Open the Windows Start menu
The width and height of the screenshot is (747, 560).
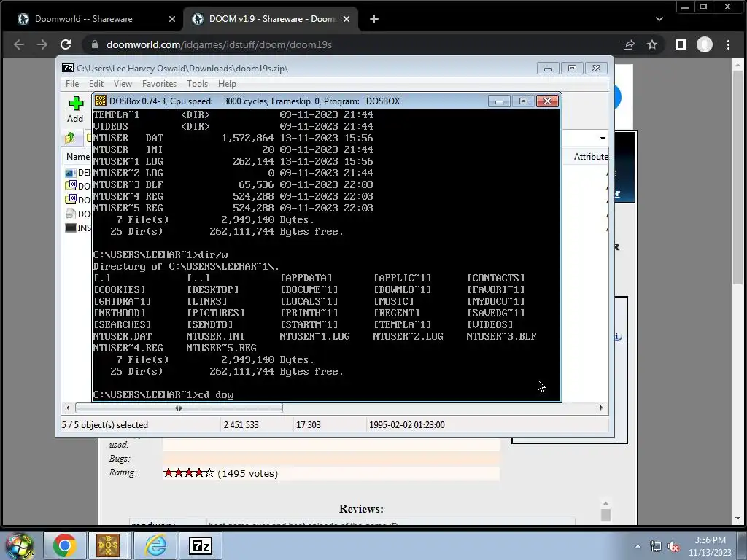19,545
